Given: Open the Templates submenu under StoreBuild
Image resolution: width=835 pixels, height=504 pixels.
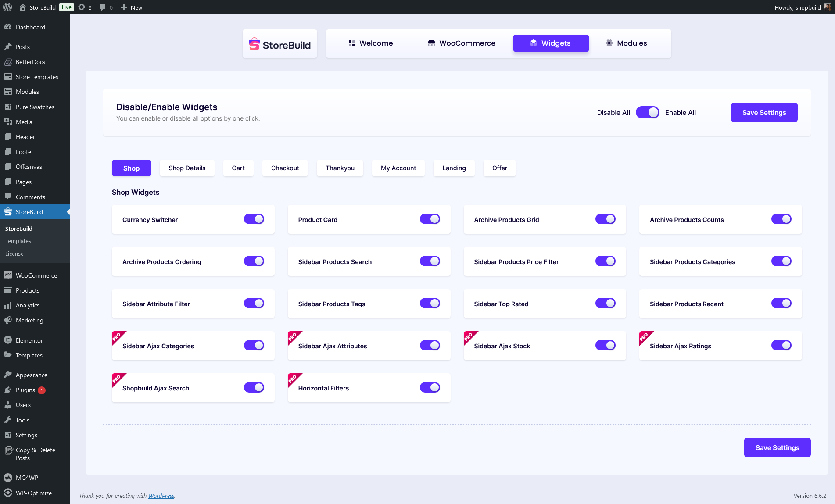Looking at the screenshot, I should [18, 241].
